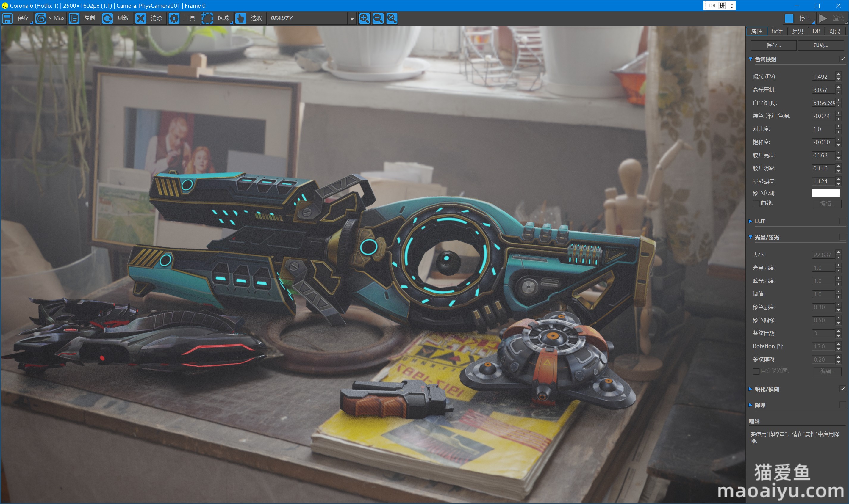Switch to the 统计 stats tab
The width and height of the screenshot is (849, 504).
tap(777, 31)
